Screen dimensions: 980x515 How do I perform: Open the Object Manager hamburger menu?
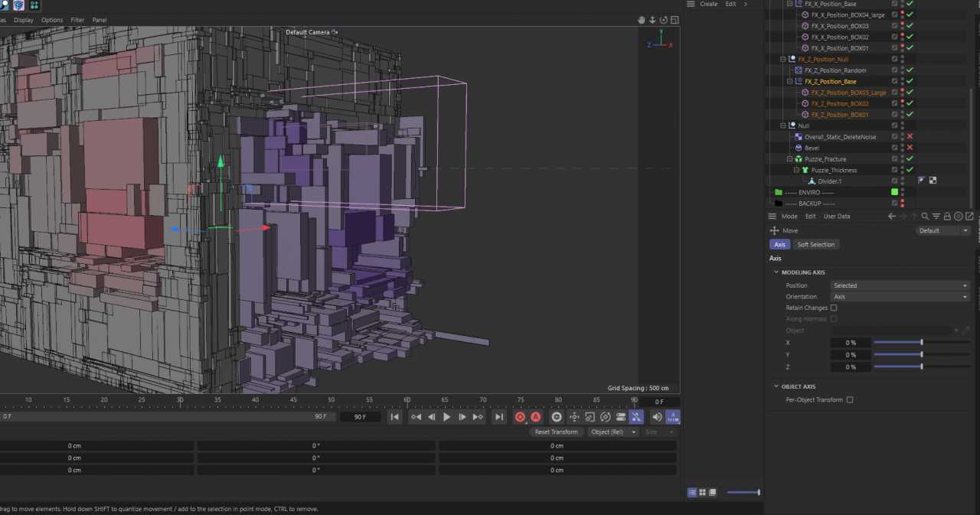coord(691,4)
